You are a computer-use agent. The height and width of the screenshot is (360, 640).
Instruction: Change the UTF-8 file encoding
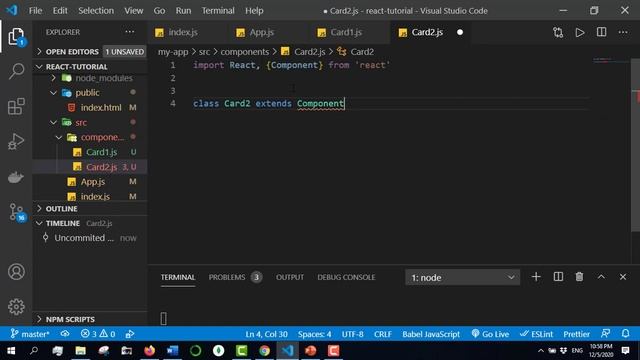[x=353, y=334]
